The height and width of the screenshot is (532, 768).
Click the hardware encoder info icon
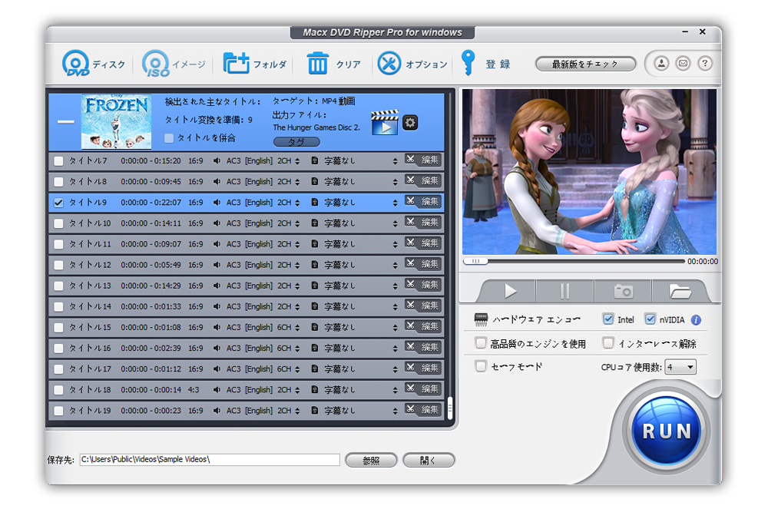[x=696, y=320]
